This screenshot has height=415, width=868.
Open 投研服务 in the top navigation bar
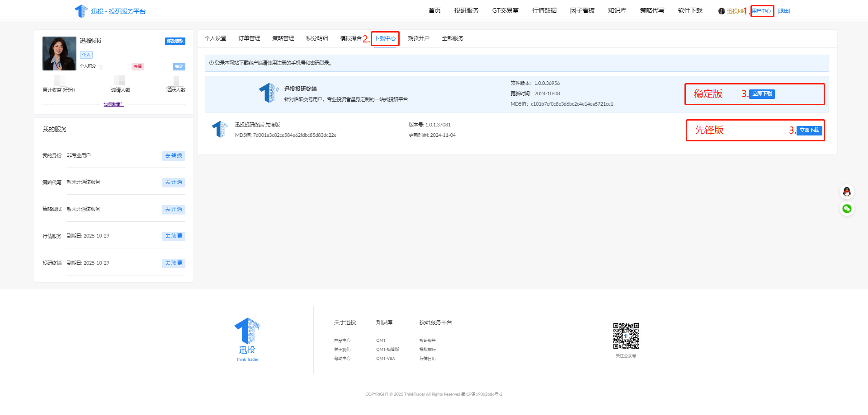pos(466,10)
